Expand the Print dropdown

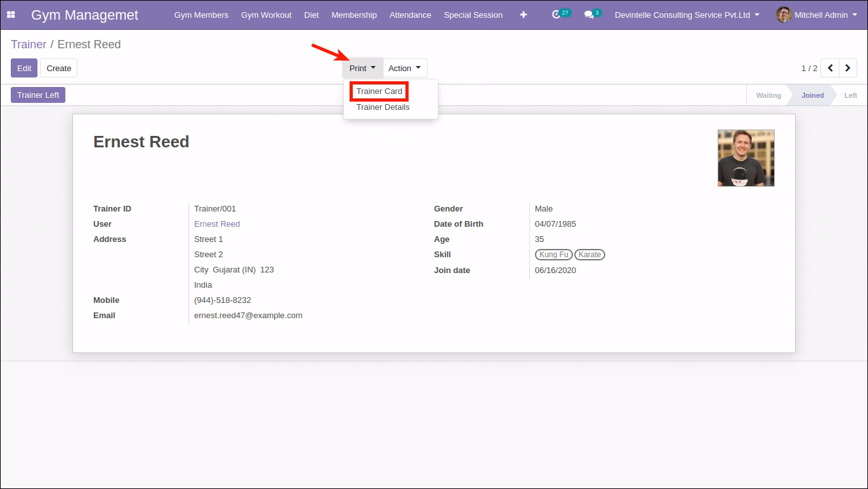tap(362, 68)
